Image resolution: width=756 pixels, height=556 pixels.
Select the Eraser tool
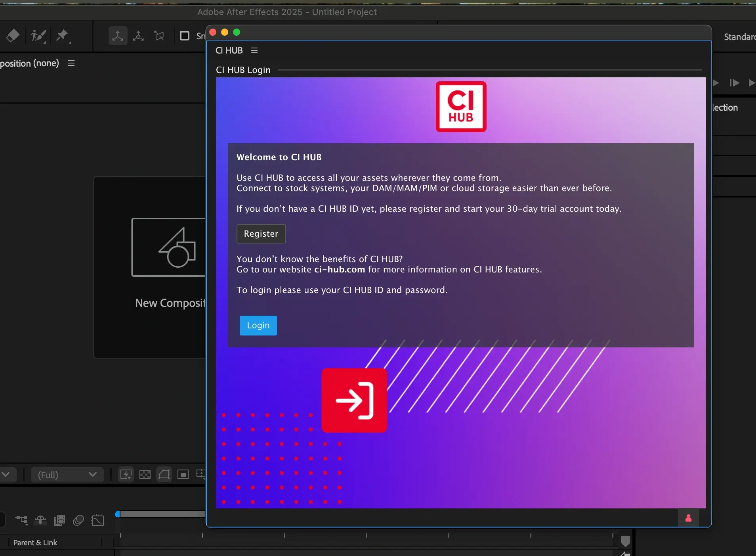pyautogui.click(x=13, y=36)
